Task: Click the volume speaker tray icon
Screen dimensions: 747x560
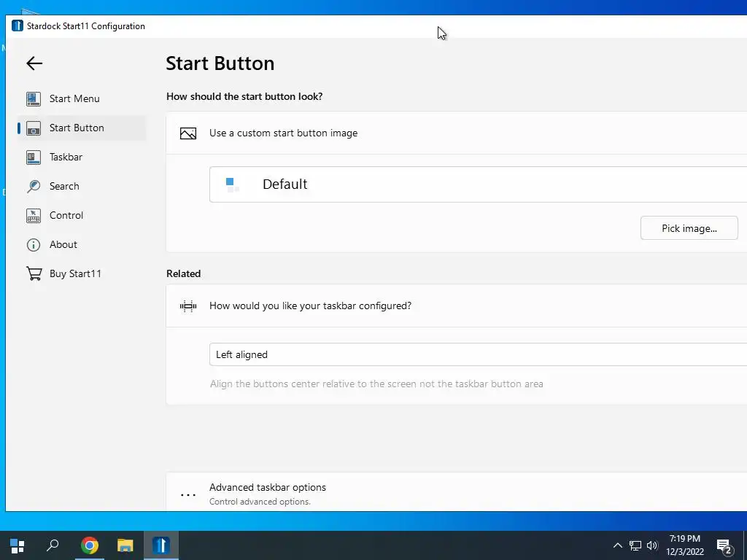Action: click(x=652, y=545)
